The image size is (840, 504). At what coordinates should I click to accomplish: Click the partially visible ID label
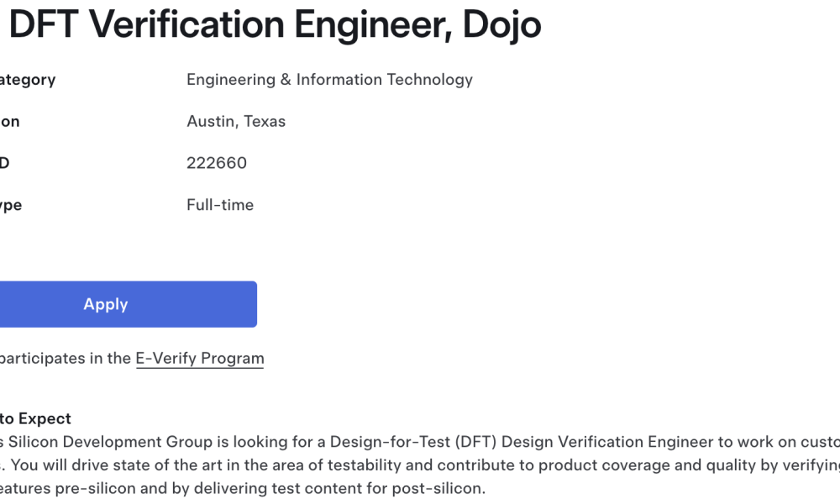[x=5, y=163]
